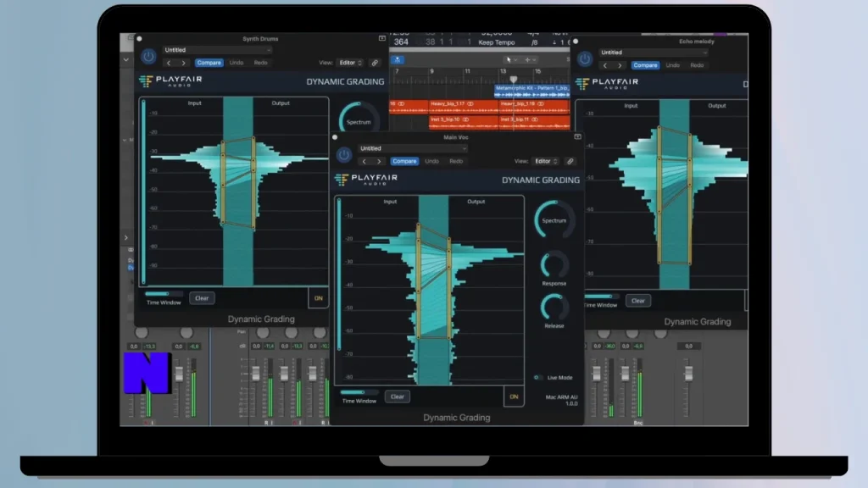Open the Untitled preset menu in Synth Drums

pyautogui.click(x=217, y=50)
